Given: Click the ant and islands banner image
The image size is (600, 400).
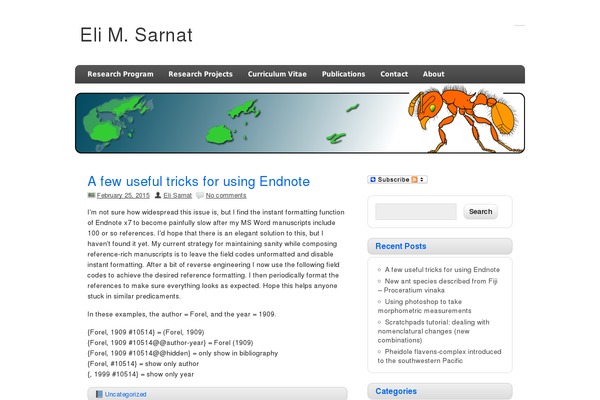Looking at the screenshot, I should coord(300,120).
